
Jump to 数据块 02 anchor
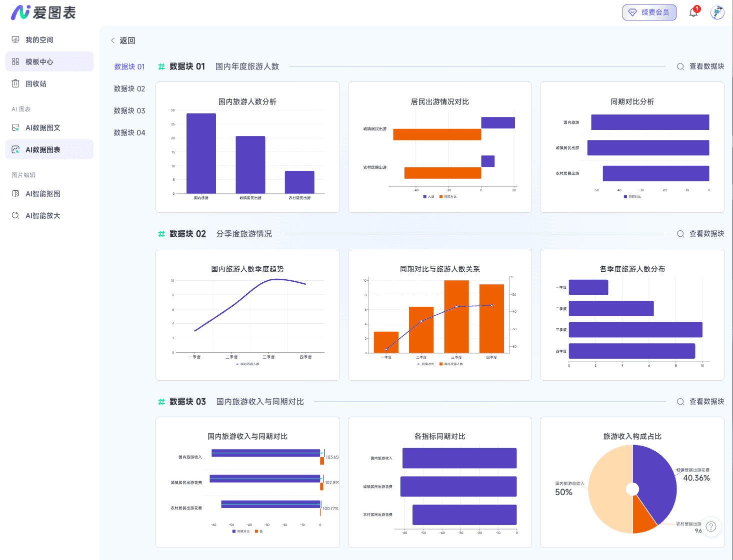[x=129, y=88]
